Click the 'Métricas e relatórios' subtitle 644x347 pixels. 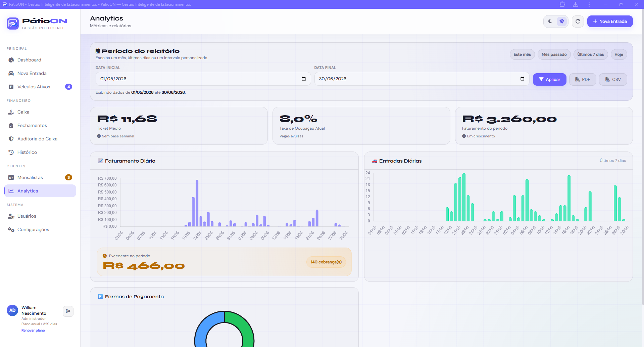click(110, 26)
